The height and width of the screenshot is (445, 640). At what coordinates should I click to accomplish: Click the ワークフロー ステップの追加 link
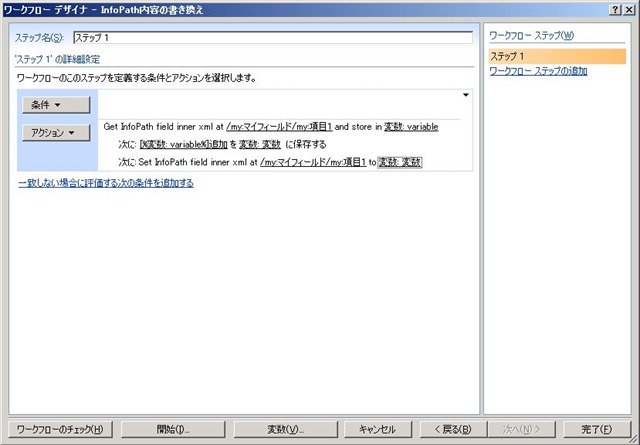(x=538, y=71)
